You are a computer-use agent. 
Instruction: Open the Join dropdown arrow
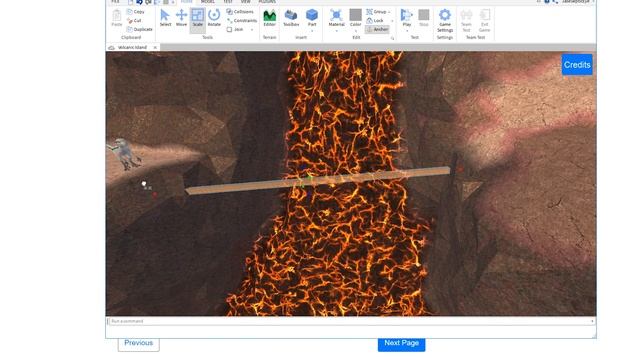(x=252, y=29)
